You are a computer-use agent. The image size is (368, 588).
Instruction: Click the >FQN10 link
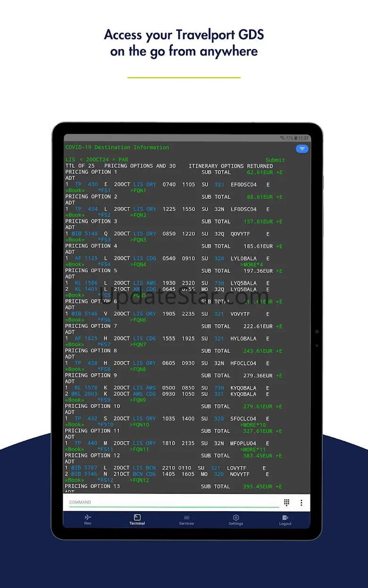(x=140, y=425)
